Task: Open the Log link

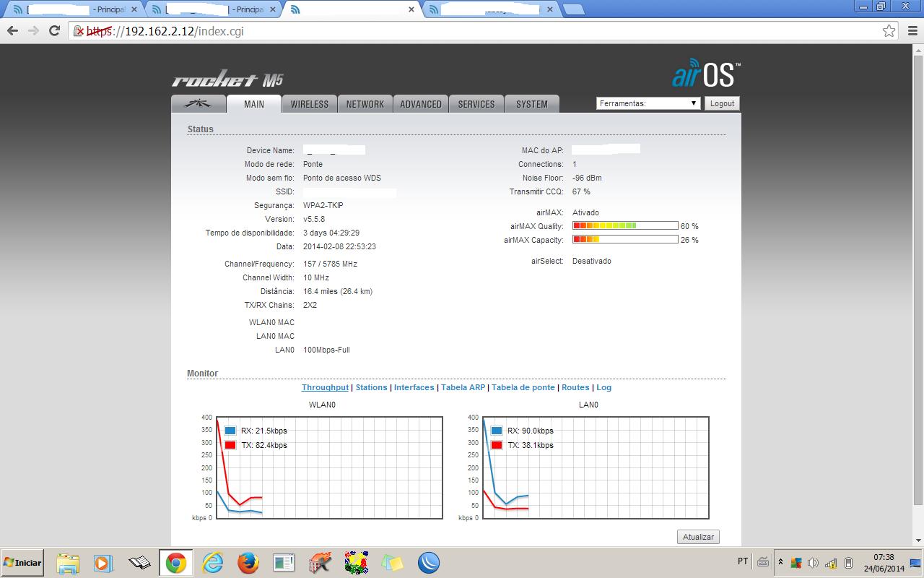Action: (x=604, y=387)
